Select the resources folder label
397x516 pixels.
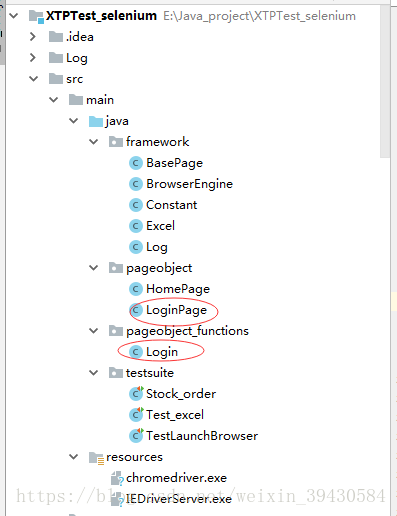click(134, 457)
